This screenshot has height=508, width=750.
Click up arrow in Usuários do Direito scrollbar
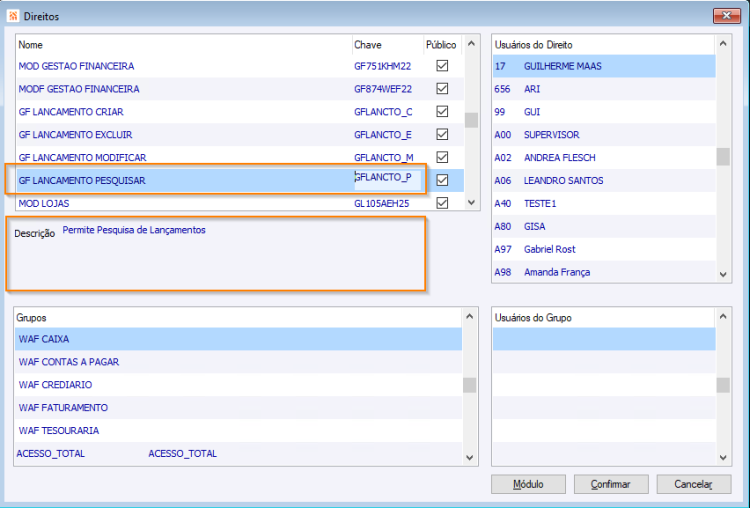723,44
